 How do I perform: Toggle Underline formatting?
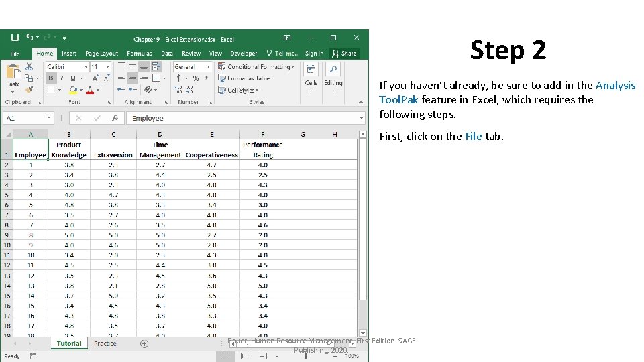click(72, 78)
